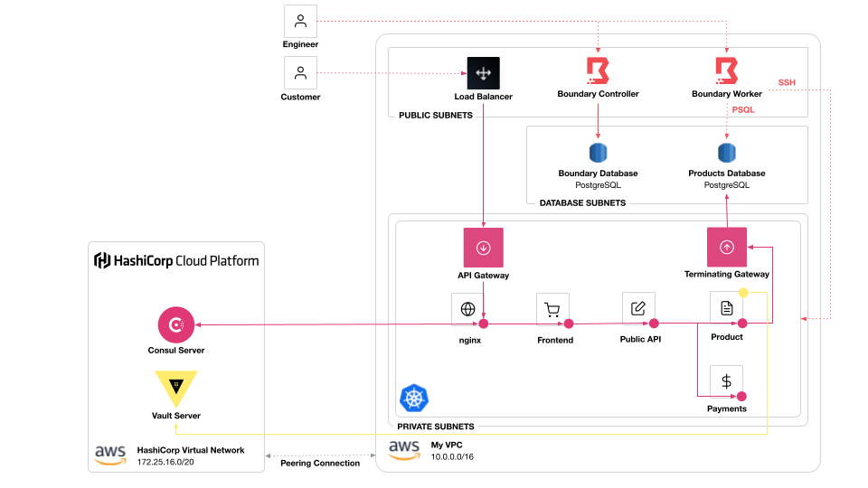This screenshot has height=488, width=868.
Task: Click the Terminating Gateway label
Action: [727, 274]
